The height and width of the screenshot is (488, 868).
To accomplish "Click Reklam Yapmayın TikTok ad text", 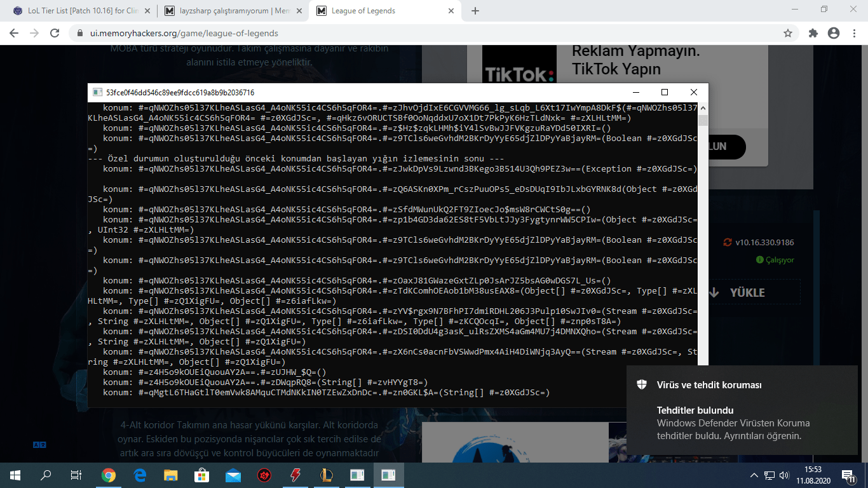I will coord(635,60).
